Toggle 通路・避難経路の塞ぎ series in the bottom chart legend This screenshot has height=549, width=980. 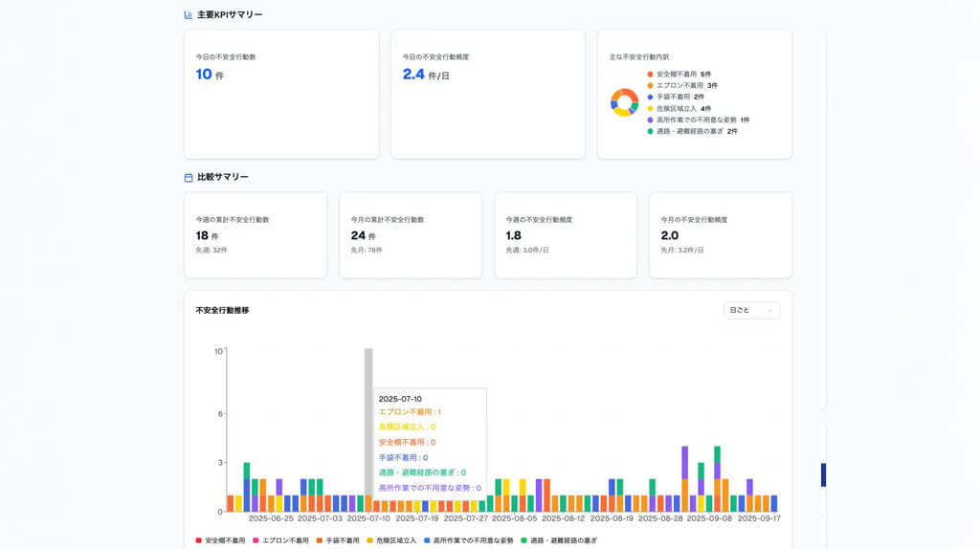[x=558, y=540]
